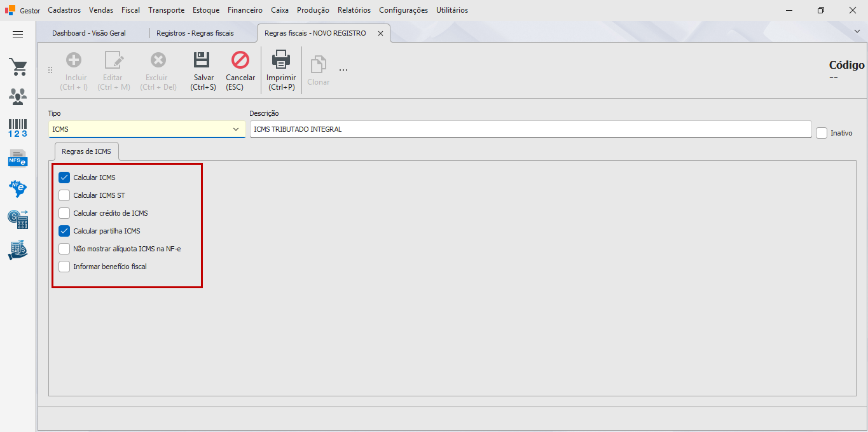Expand the tab list chevron at top right

click(857, 31)
